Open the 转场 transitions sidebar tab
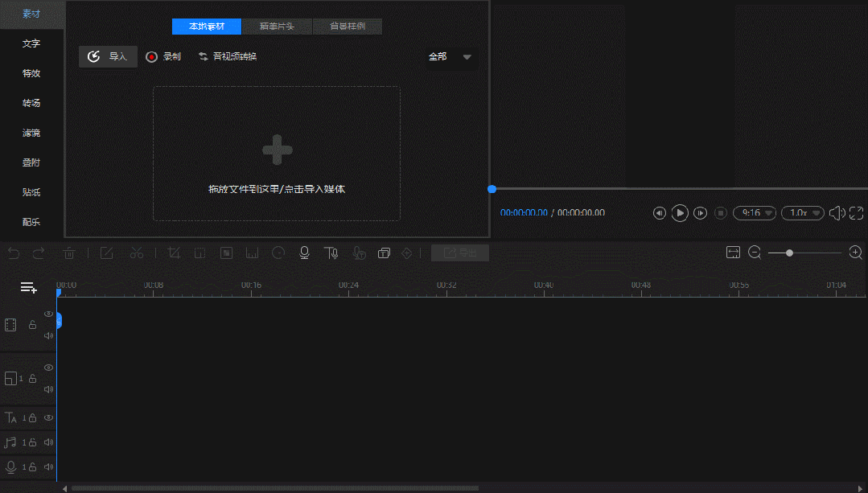 click(x=31, y=103)
